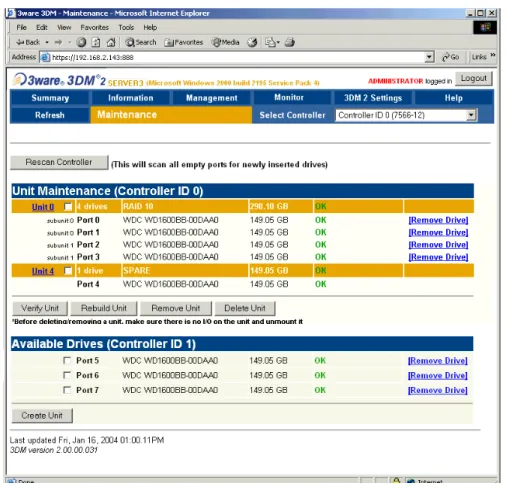Open the Unit 0 link
The height and width of the screenshot is (489, 506).
43,207
